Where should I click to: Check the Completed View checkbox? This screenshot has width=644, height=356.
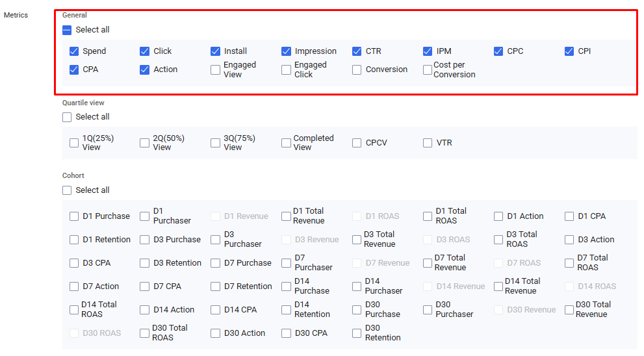coord(286,143)
